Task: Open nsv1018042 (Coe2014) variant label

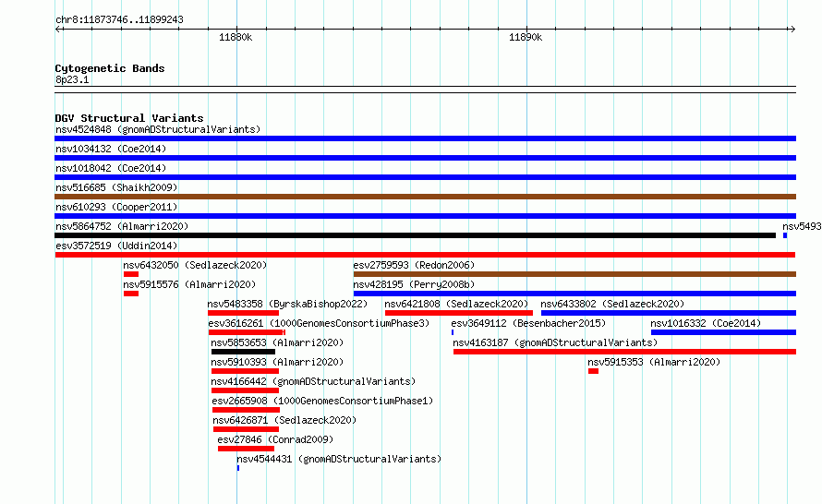Action: click(x=111, y=168)
